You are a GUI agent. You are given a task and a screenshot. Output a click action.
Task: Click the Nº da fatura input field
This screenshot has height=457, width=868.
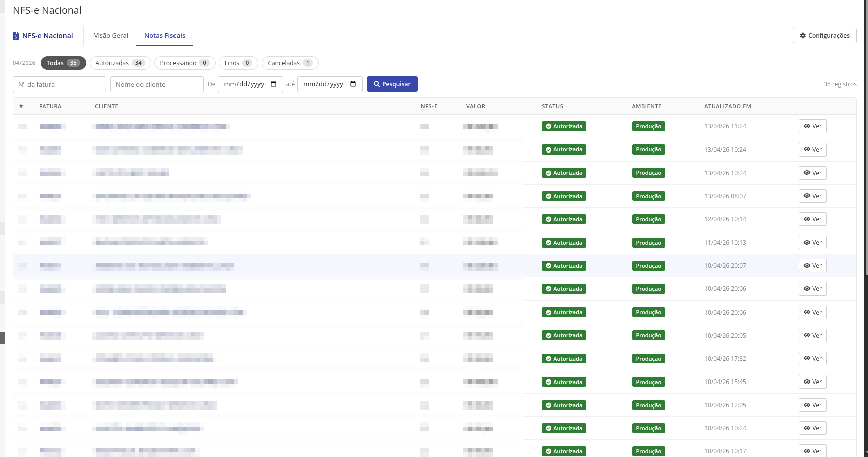pos(59,84)
